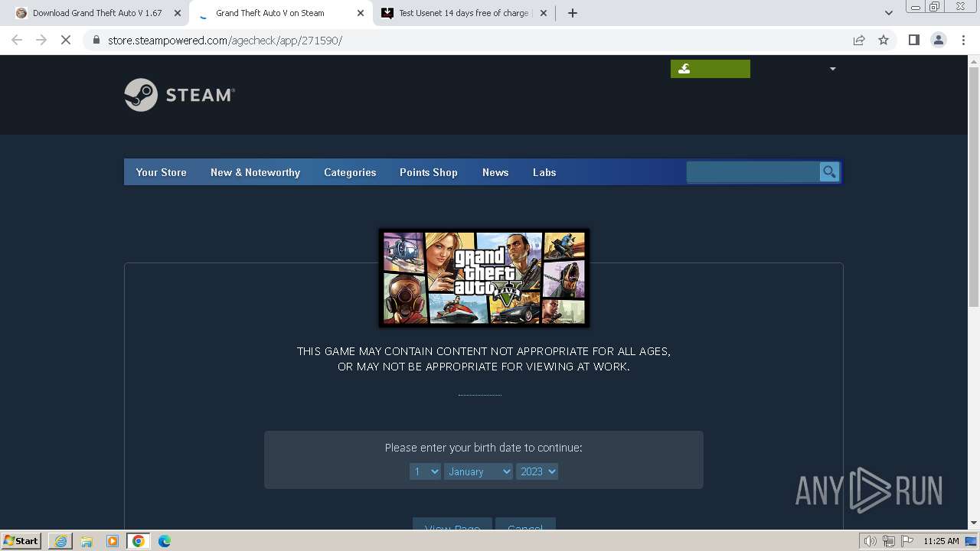Expand the birth day dropdown

425,471
